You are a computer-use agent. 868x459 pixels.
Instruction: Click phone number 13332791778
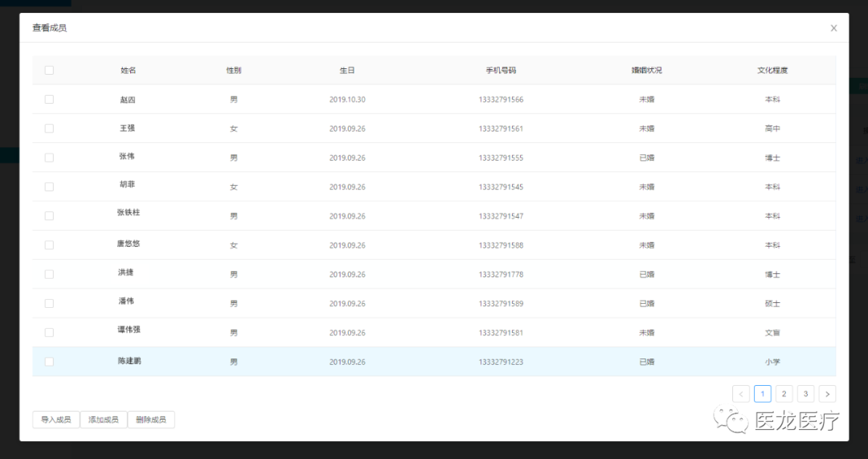click(x=501, y=275)
